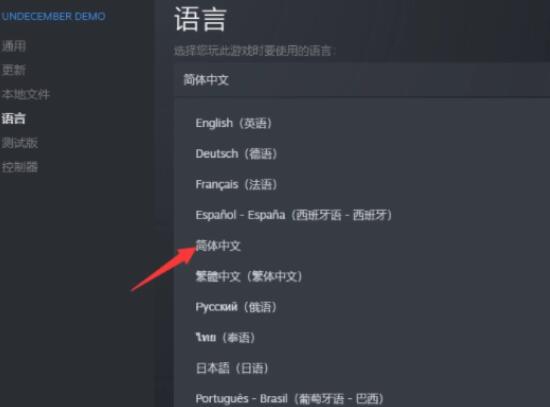Image resolution: width=550 pixels, height=407 pixels.
Task: Switch to 控制器 (Controller) section
Action: [20, 167]
